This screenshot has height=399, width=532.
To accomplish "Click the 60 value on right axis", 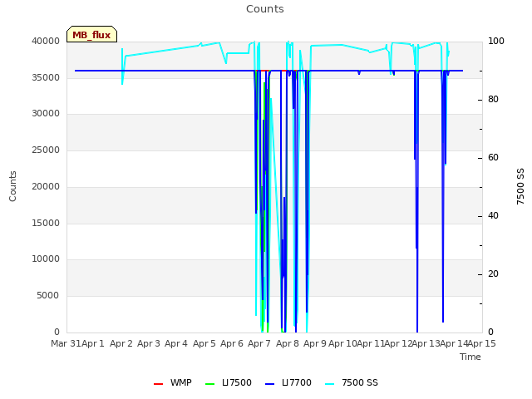I will coord(493,158).
